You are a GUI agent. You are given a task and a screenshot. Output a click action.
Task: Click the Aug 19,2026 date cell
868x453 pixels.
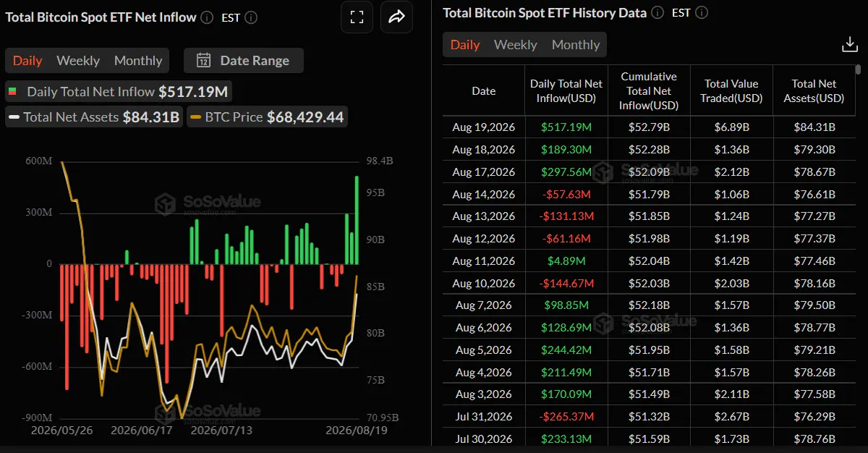coord(484,127)
